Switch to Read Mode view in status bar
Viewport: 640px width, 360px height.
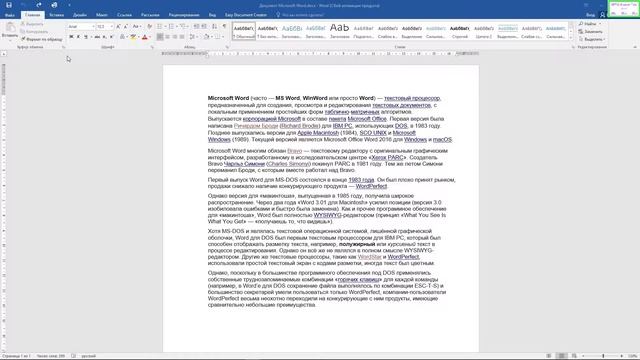[549, 356]
